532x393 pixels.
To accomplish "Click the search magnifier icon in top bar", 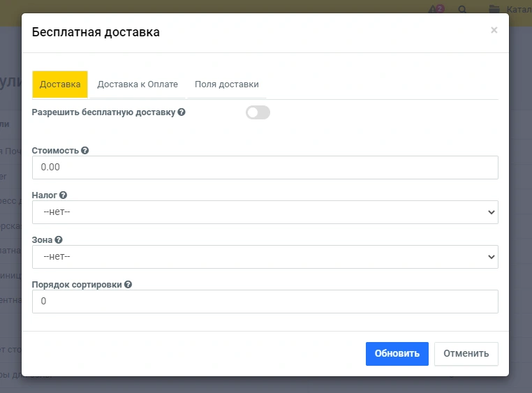I will (x=462, y=10).
